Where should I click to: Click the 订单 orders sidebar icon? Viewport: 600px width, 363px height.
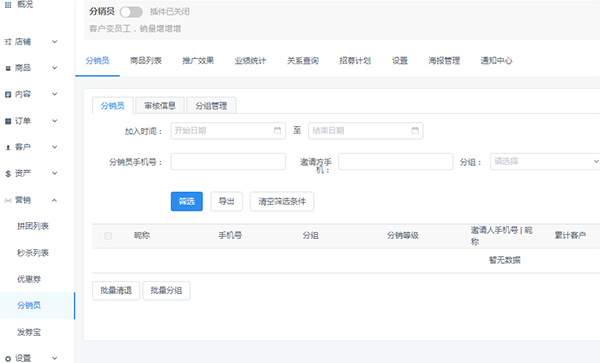pos(8,121)
